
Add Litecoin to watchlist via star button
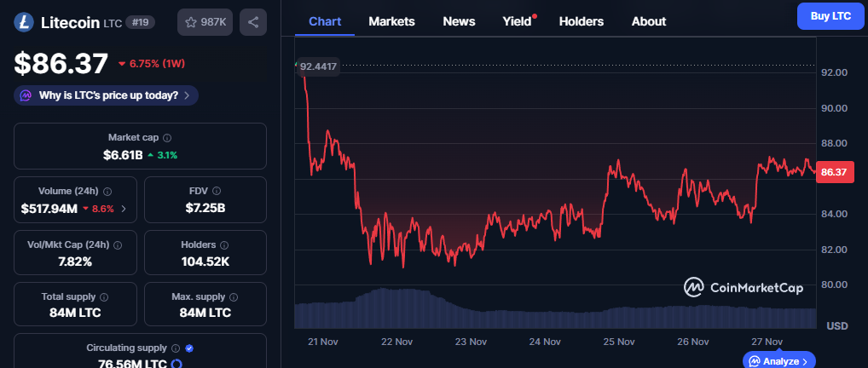pos(205,22)
